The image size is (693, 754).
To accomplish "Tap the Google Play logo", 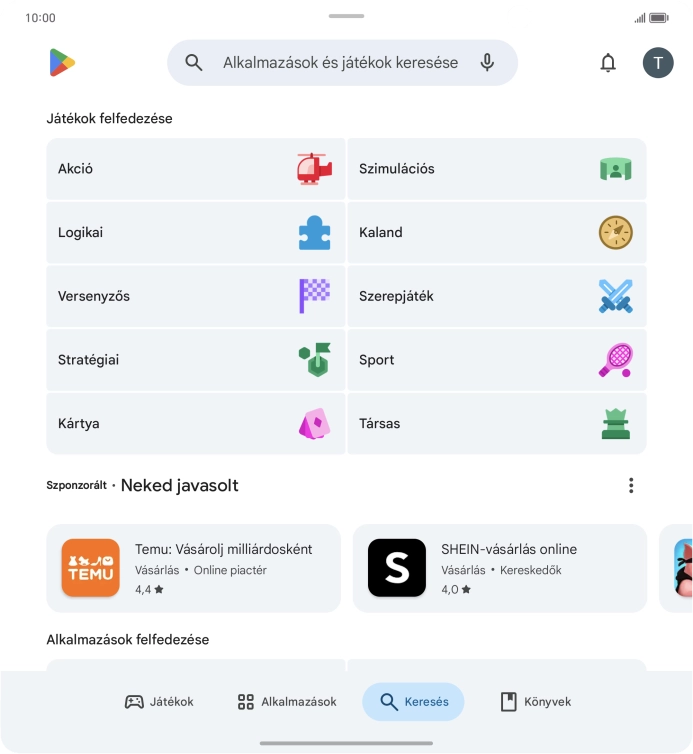I will (x=62, y=63).
